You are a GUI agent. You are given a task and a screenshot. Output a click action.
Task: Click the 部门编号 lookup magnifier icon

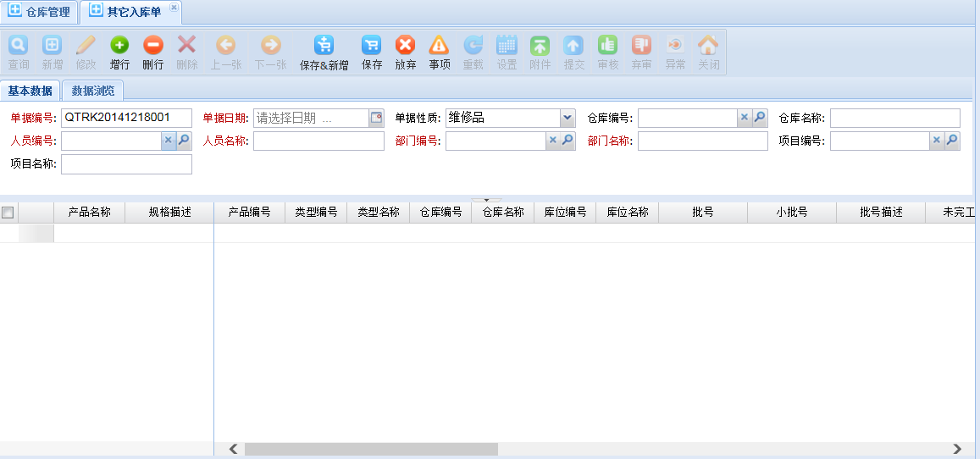(568, 141)
